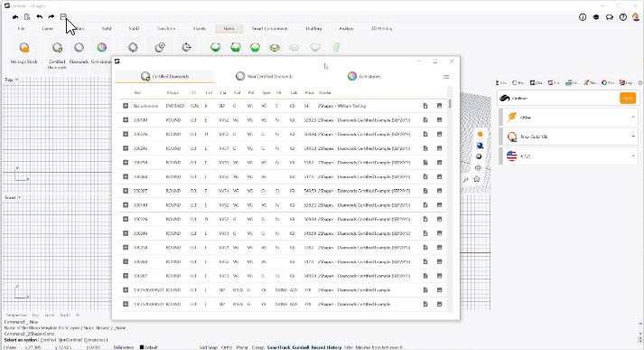Switch to the Gemstones tab in stock dialog
This screenshot has height=350, width=644.
click(x=364, y=76)
